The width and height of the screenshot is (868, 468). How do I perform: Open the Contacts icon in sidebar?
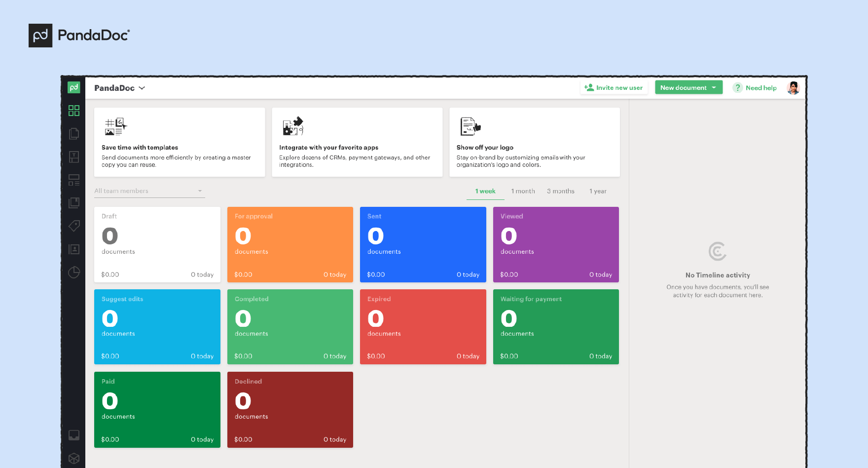74,249
